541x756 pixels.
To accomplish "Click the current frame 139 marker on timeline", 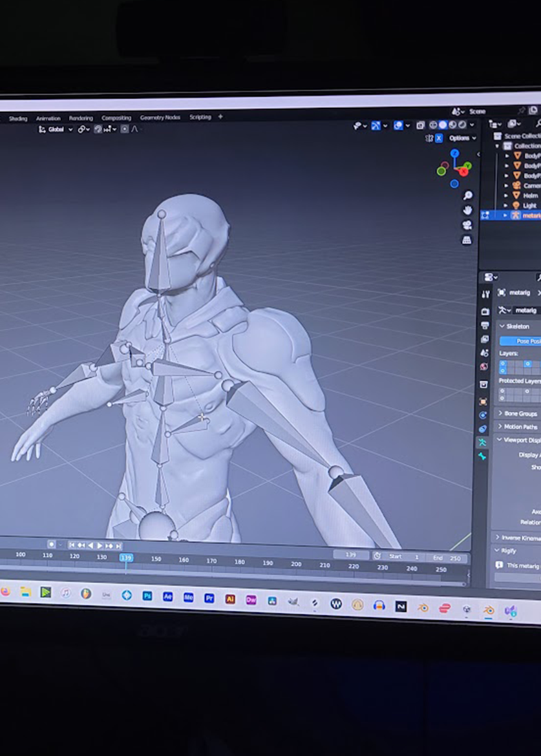I will click(x=126, y=558).
